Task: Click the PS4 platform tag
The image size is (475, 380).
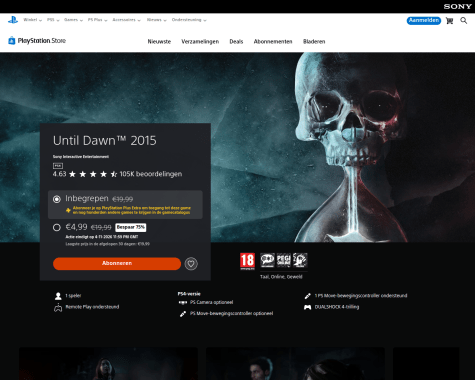Action: (58, 166)
